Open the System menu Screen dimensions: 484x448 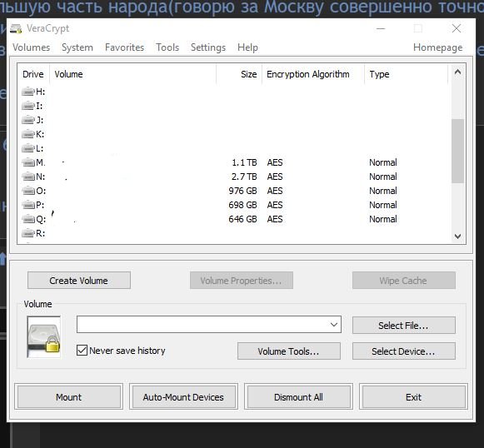coord(77,47)
